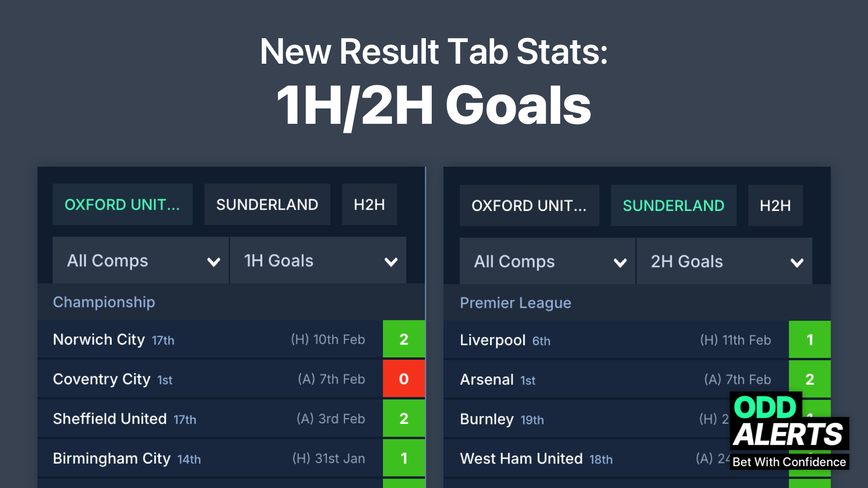Select the Sheffield United match row

click(208, 419)
